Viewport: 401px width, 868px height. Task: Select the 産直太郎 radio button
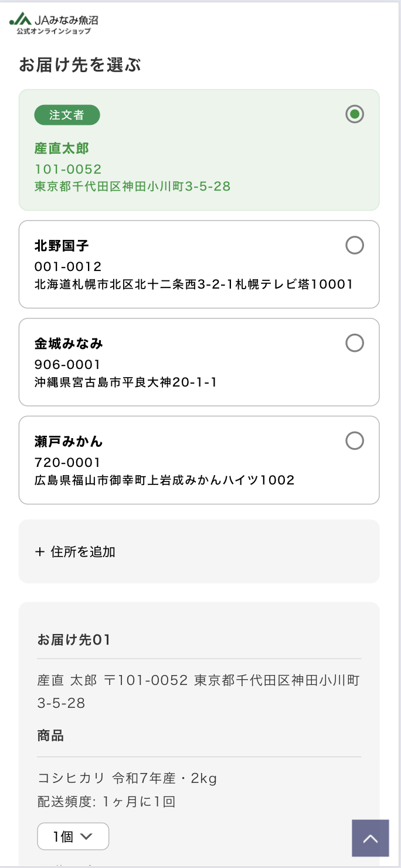pyautogui.click(x=355, y=114)
